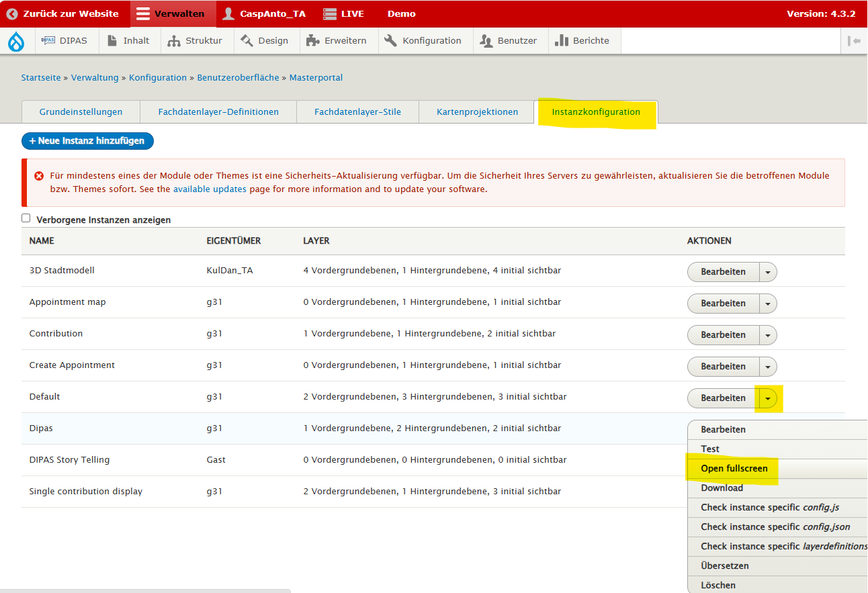Click the Drupal drop logo icon
This screenshot has height=593, width=868.
pyautogui.click(x=16, y=41)
